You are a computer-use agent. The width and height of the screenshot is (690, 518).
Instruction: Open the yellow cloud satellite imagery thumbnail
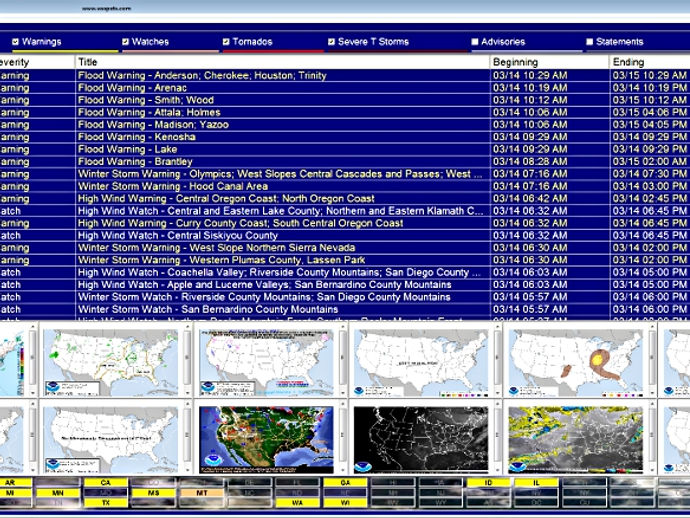tap(576, 440)
